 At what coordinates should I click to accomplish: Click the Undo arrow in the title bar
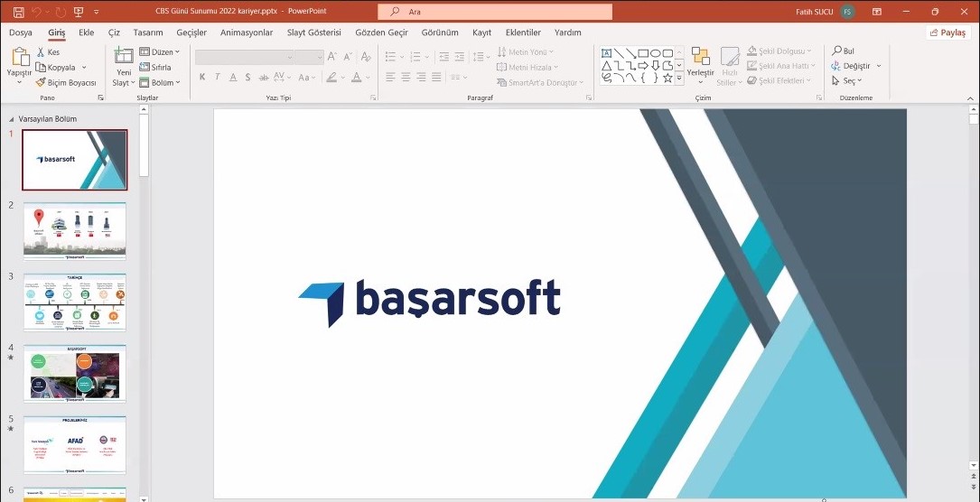pos(36,12)
